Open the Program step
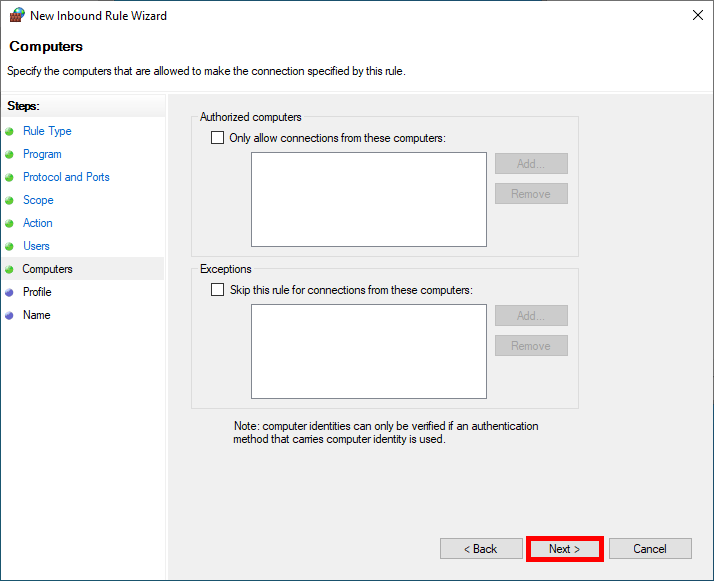 pyautogui.click(x=42, y=154)
